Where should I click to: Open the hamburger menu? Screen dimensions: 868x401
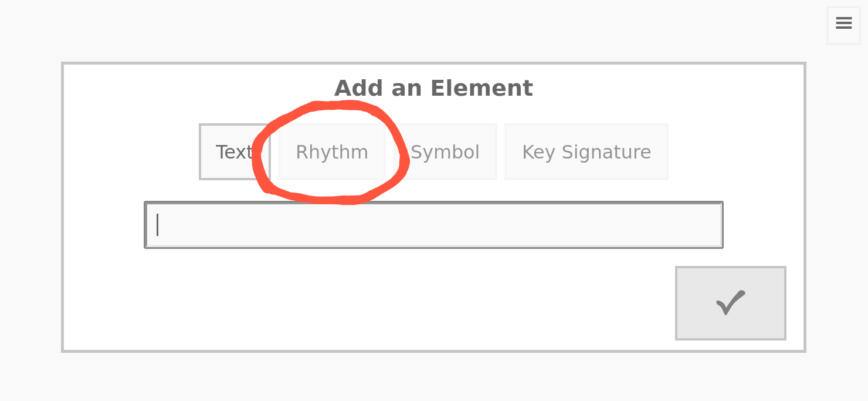click(x=843, y=25)
